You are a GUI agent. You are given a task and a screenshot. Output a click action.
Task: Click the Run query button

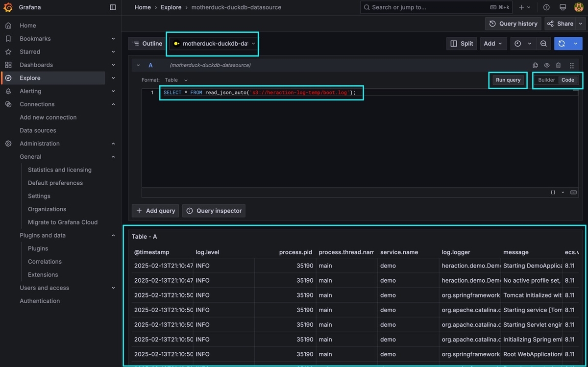click(x=508, y=80)
